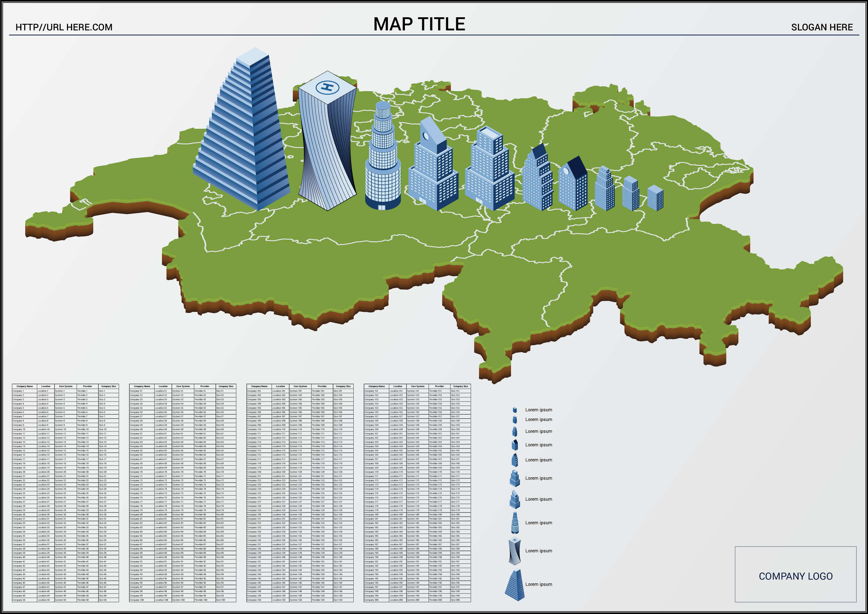Image resolution: width=868 pixels, height=614 pixels.
Task: Click the Company 200 row in the fourth table
Action: 371,600
